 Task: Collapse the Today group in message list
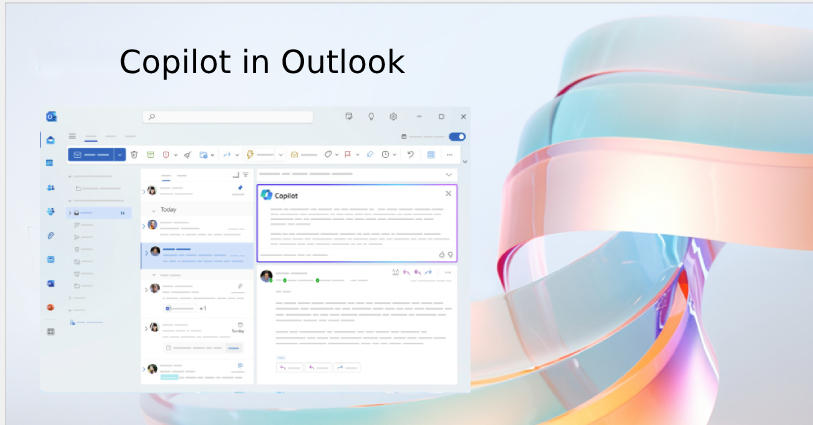point(153,210)
